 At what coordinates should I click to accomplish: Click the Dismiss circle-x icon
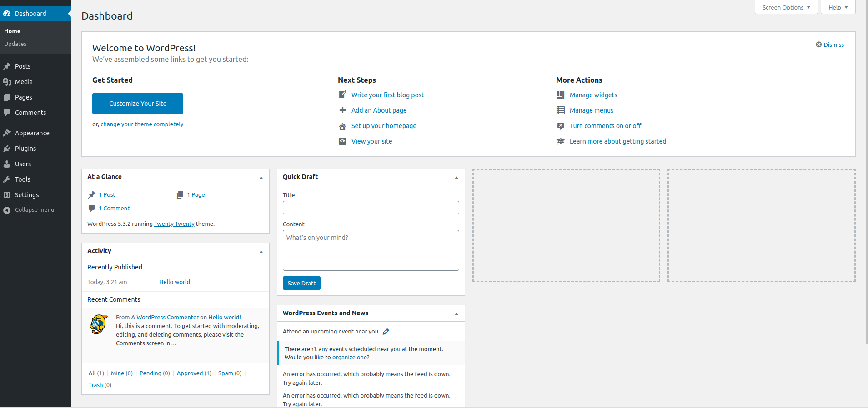point(818,45)
